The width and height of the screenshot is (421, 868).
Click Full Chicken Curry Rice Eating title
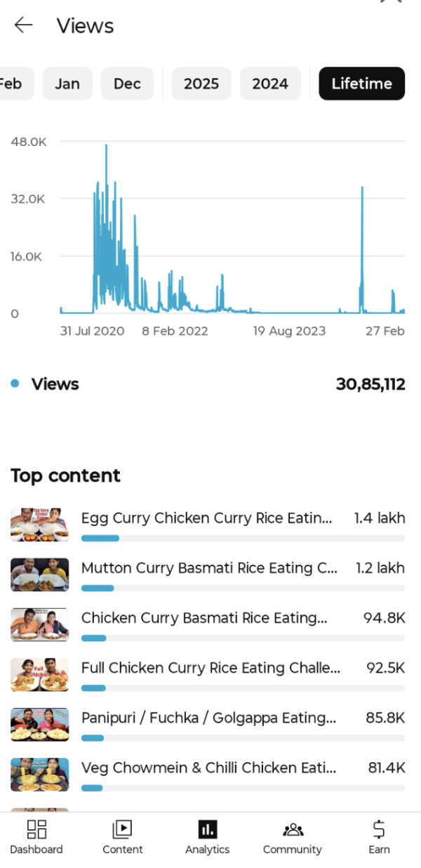tap(210, 668)
